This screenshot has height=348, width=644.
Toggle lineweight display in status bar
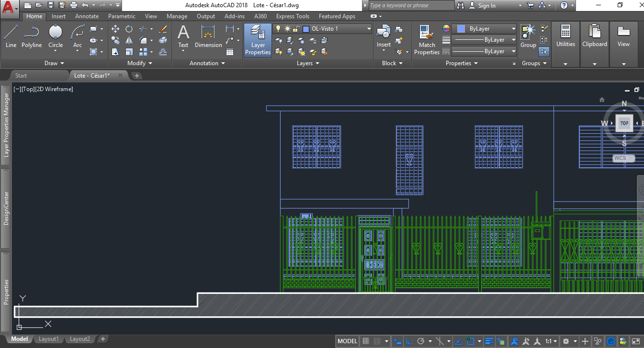[489, 341]
